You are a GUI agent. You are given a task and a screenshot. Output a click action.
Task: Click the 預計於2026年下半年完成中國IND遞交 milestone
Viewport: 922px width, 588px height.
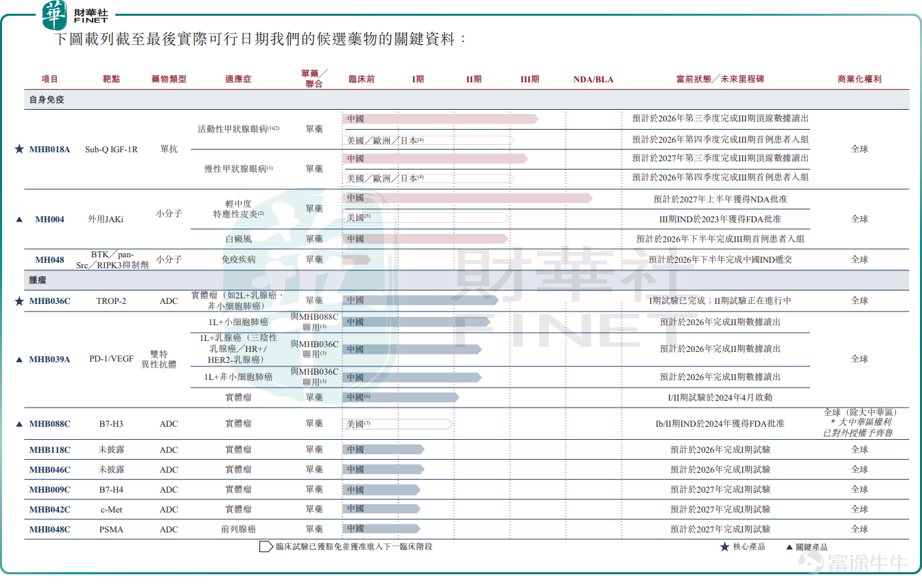pos(720,260)
